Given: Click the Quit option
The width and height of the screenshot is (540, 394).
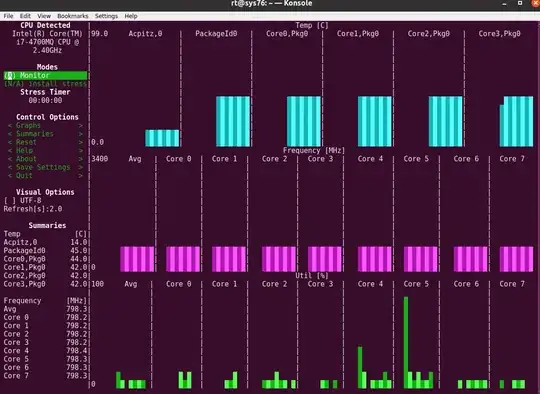Looking at the screenshot, I should 45,175.
